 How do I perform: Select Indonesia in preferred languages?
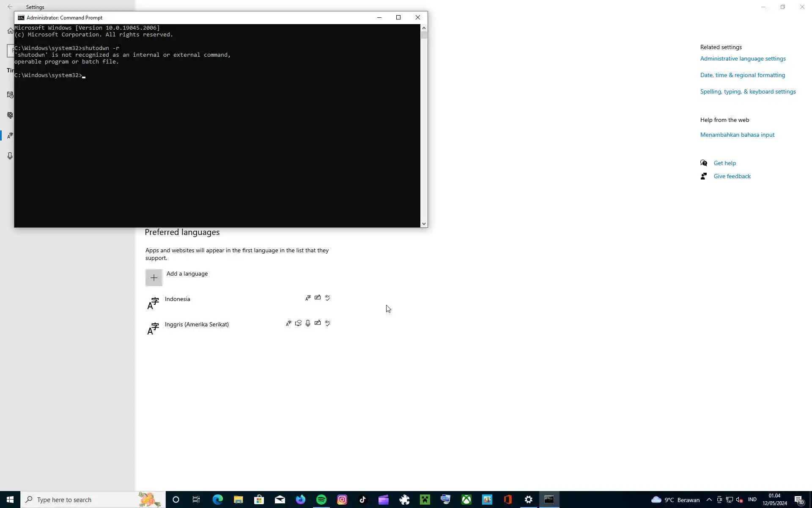coord(178,299)
